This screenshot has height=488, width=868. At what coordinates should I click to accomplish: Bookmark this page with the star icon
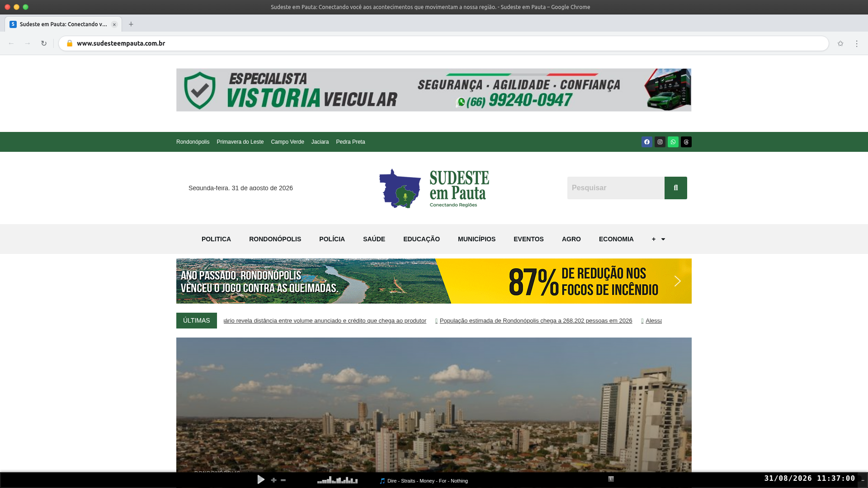click(840, 43)
